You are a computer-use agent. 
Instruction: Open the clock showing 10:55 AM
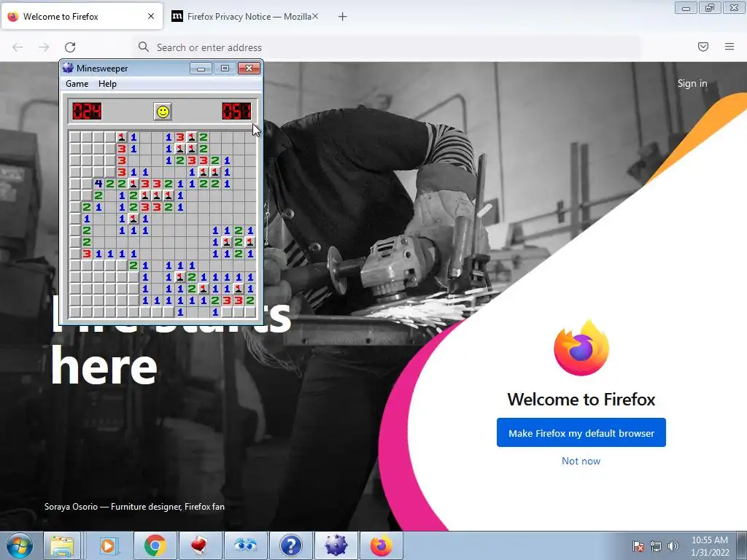tap(710, 546)
